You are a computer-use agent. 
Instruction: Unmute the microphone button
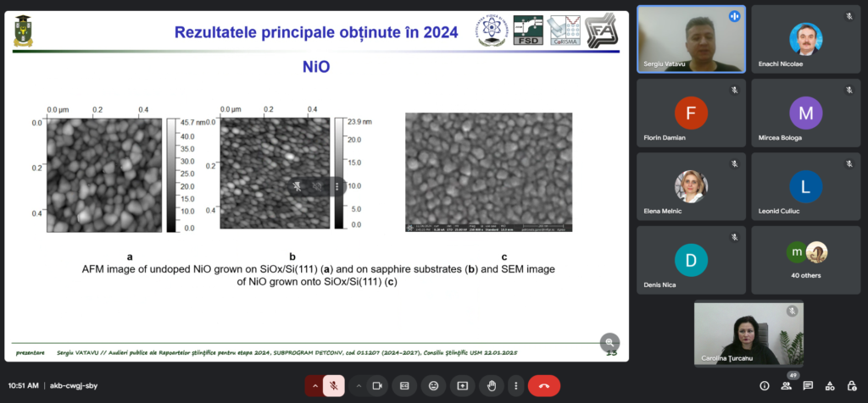tap(334, 385)
